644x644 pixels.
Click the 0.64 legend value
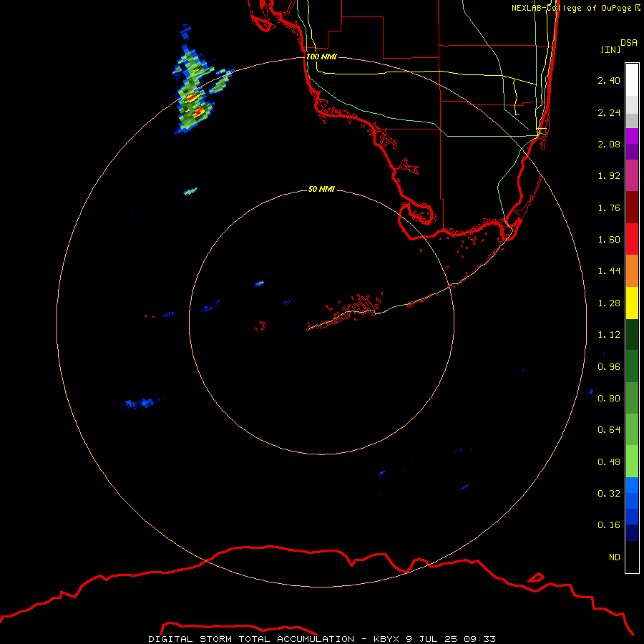tap(609, 430)
